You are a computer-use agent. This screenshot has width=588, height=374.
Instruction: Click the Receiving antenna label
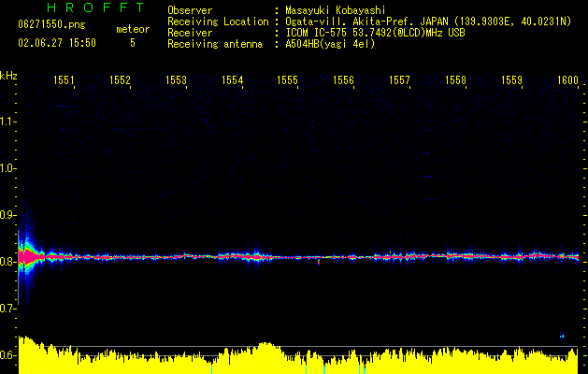[x=215, y=44]
